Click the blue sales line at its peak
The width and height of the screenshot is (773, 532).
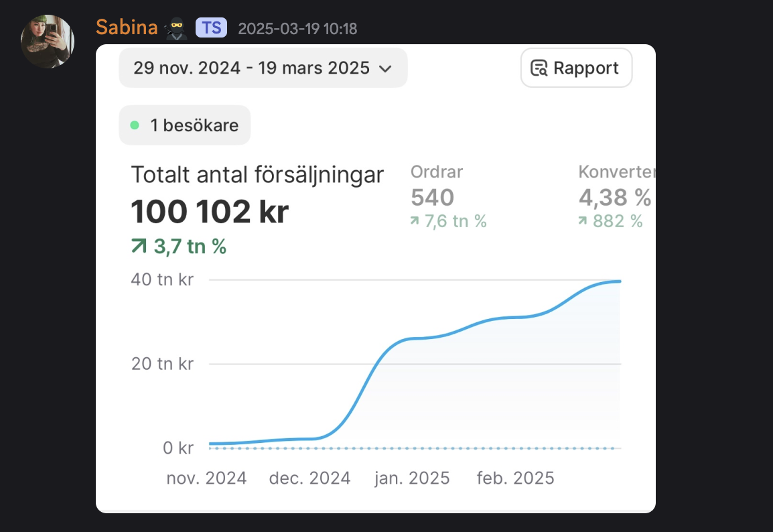pyautogui.click(x=616, y=281)
